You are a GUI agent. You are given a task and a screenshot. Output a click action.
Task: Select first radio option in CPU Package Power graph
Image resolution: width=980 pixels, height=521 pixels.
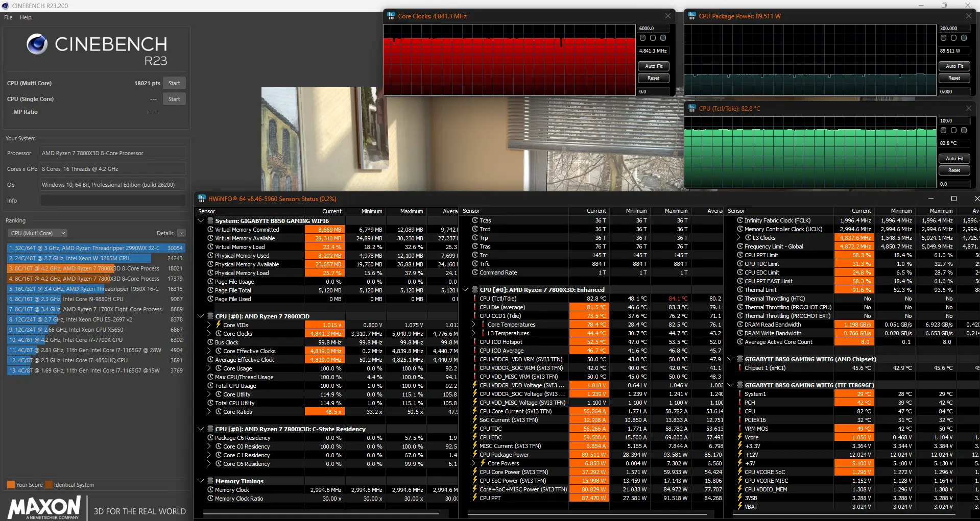[944, 38]
